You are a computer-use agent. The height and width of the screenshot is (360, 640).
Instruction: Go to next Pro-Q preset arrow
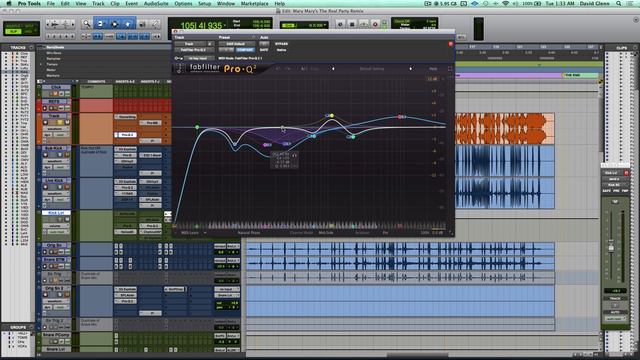[x=411, y=69]
